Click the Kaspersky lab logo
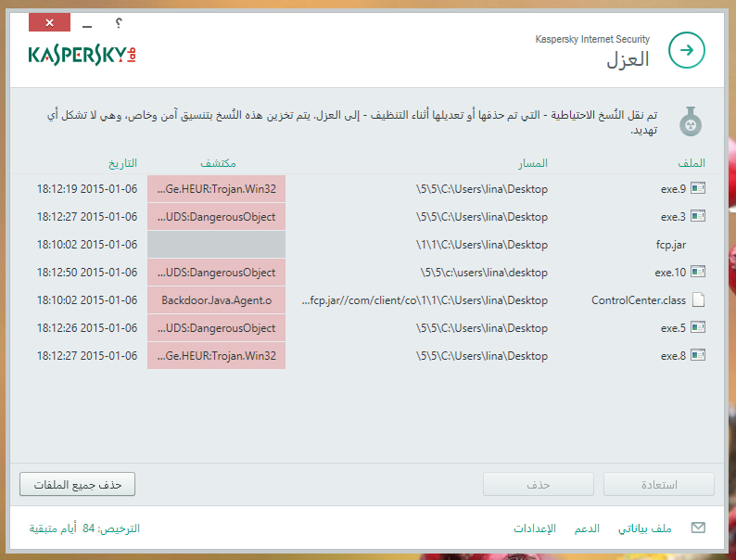Screen dimensions: 736x560 82,55
